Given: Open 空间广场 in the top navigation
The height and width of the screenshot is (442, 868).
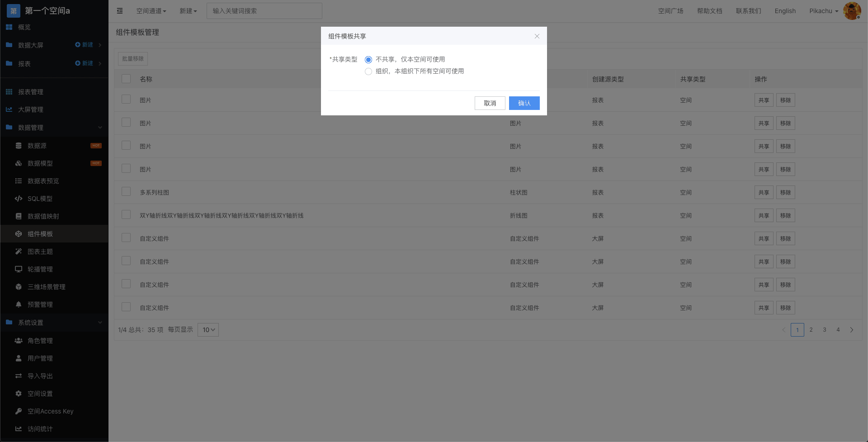Looking at the screenshot, I should coord(670,11).
